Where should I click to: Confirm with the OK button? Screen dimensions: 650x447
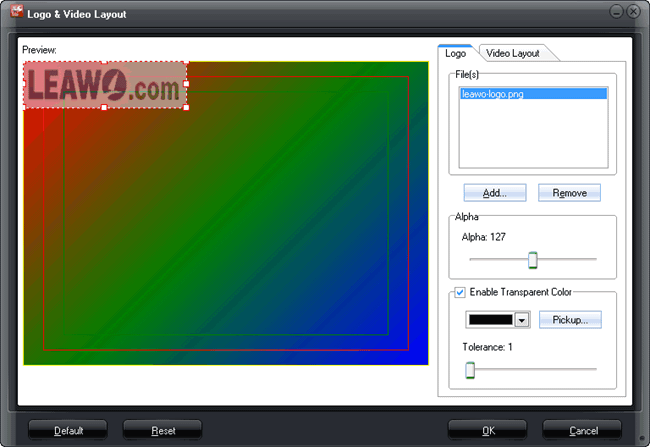(x=488, y=430)
